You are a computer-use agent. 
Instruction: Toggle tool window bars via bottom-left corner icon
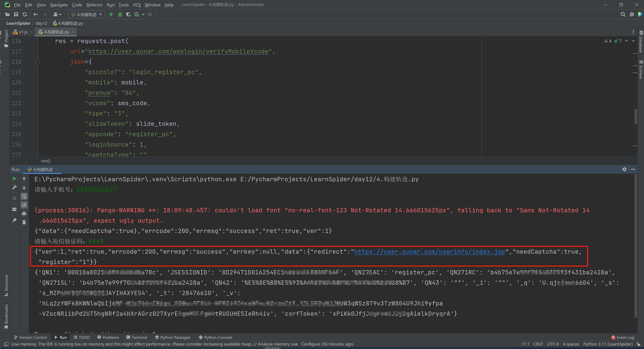[6, 344]
